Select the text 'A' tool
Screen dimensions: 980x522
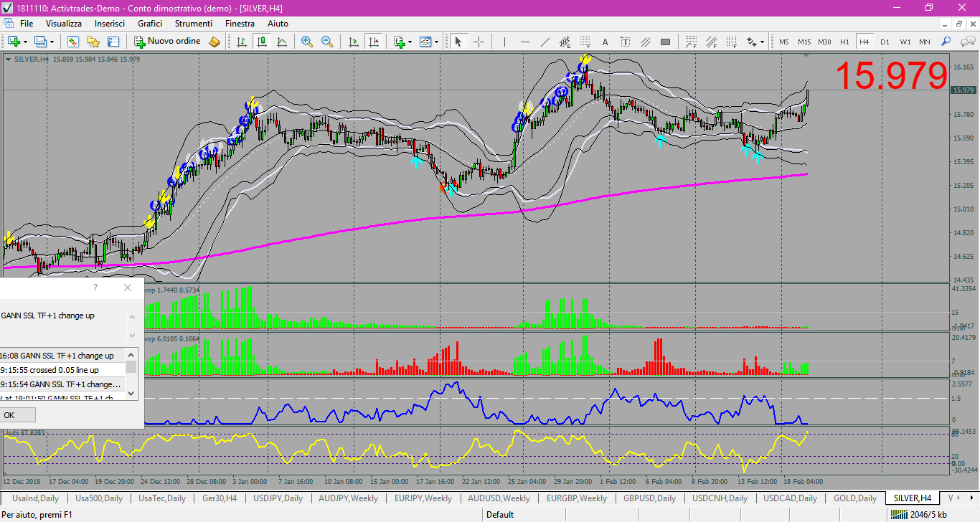(605, 42)
